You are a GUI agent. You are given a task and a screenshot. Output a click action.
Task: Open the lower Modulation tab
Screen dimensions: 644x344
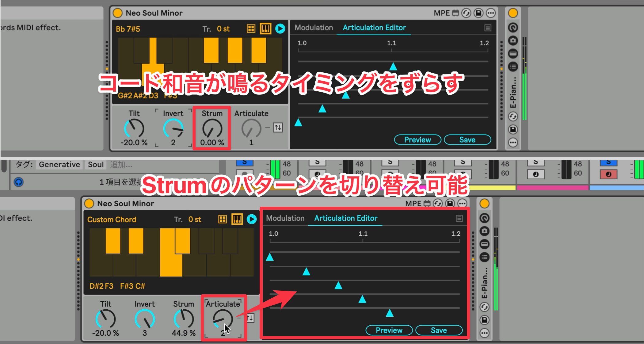pos(285,218)
